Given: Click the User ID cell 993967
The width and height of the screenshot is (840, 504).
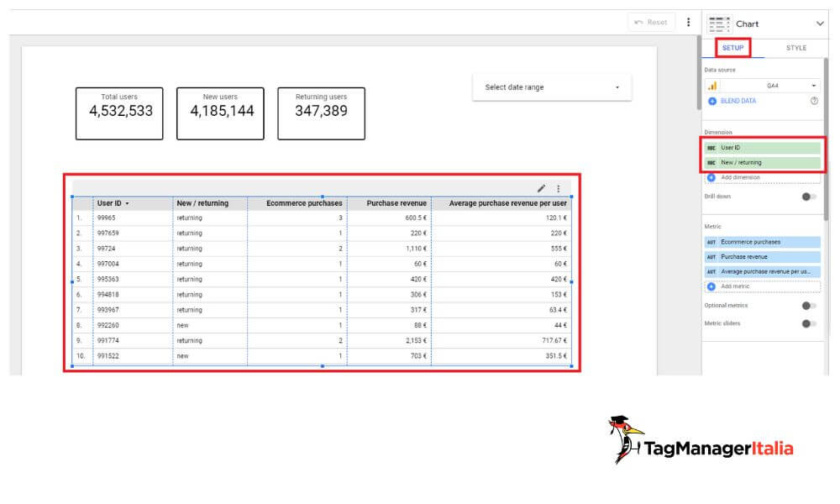Looking at the screenshot, I should coord(108,310).
